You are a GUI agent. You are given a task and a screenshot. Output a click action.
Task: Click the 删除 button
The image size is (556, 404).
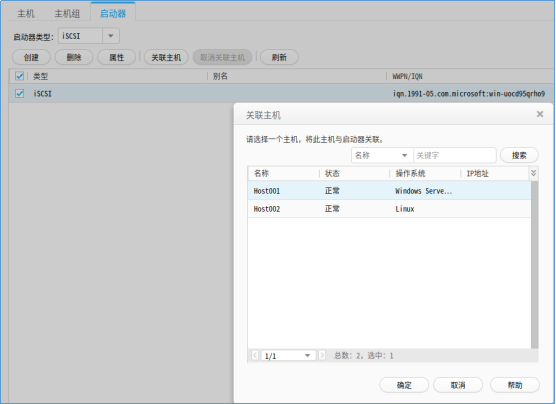[74, 57]
